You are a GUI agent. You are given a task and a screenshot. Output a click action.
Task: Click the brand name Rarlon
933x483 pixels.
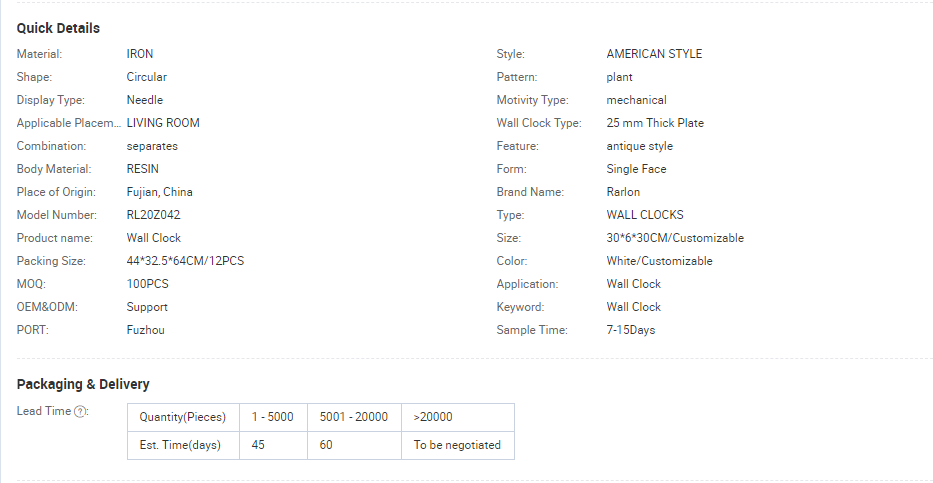coord(623,192)
